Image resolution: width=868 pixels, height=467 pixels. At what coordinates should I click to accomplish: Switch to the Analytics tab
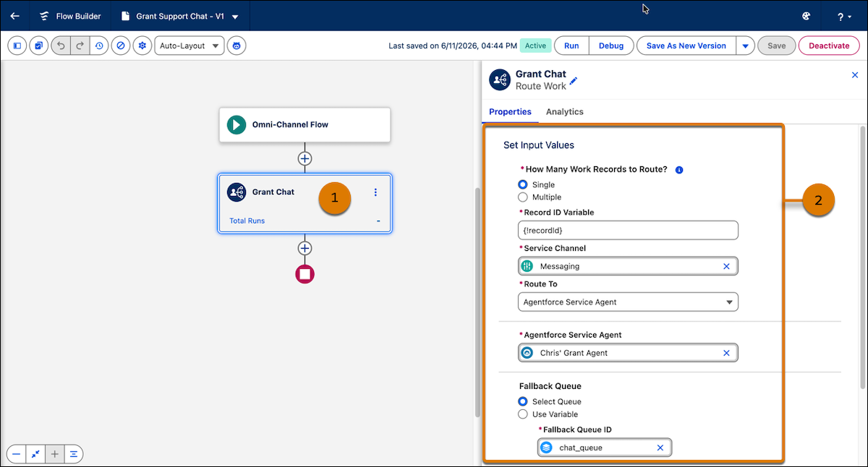pos(565,112)
